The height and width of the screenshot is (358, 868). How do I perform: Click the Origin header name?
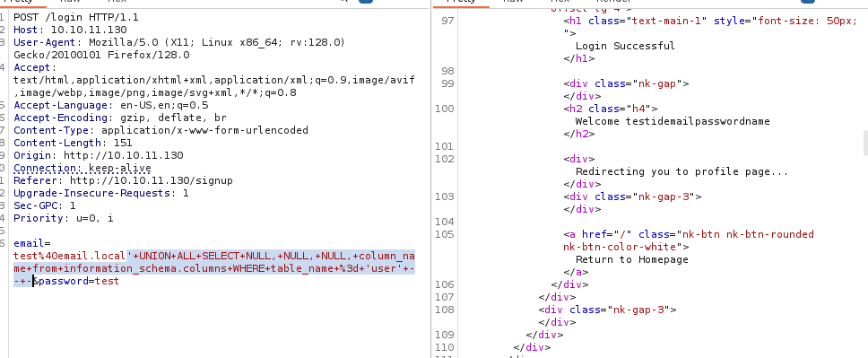(32, 156)
